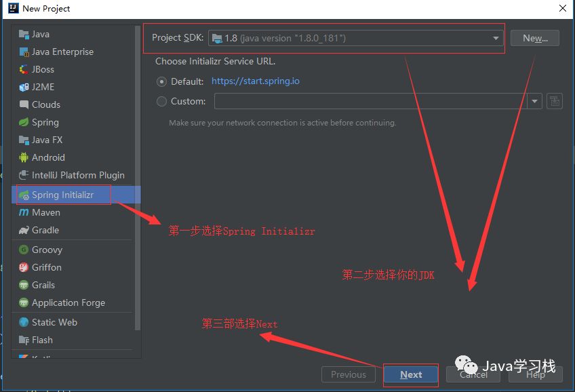This screenshot has width=575, height=392.
Task: Click the Maven m icon
Action: 24,213
